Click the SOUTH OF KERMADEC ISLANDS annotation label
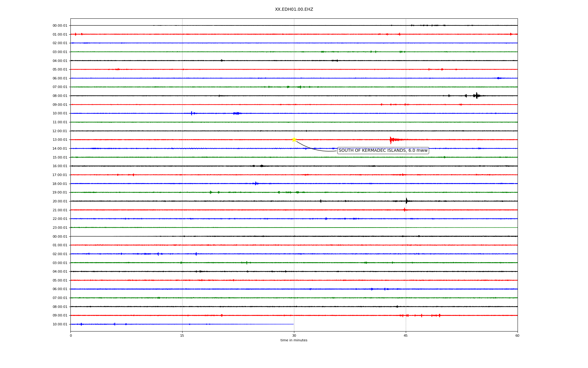Image resolution: width=588 pixels, height=368 pixels. coord(383,151)
